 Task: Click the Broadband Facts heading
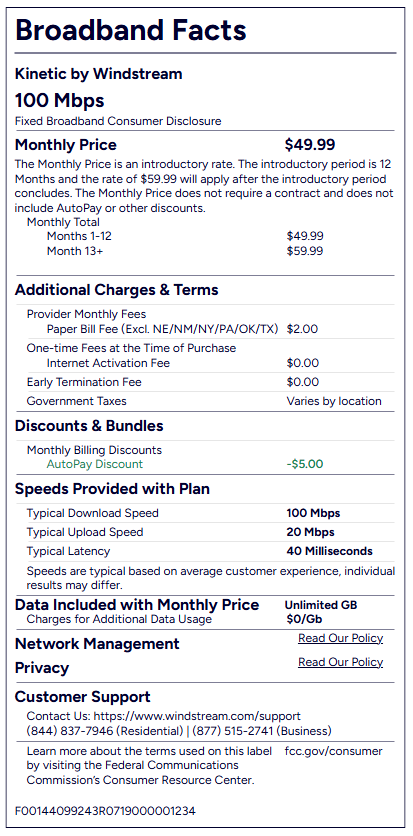(x=131, y=30)
